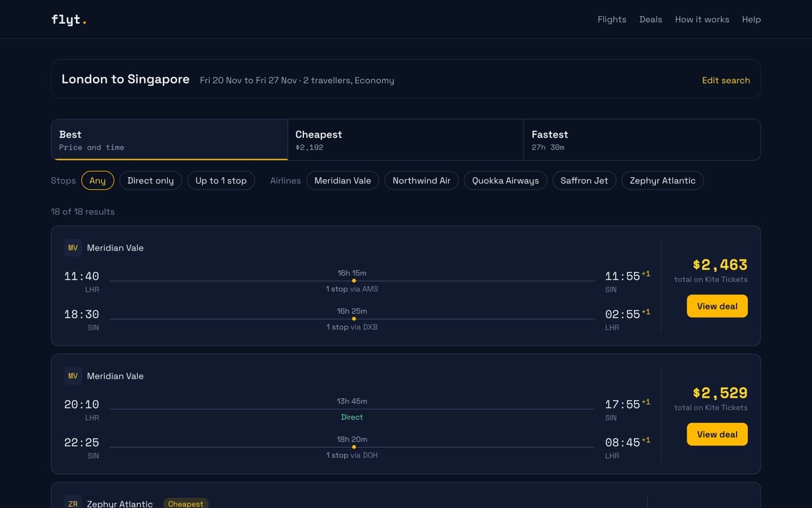Click the 02:55 +1 LHR arrival time
The width and height of the screenshot is (812, 508).
pos(628,314)
